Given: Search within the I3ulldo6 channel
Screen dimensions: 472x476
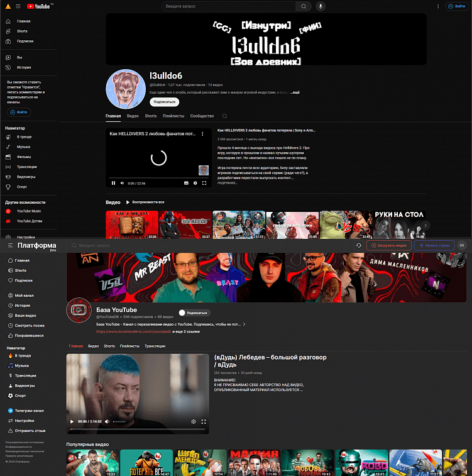Looking at the screenshot, I should (224, 116).
